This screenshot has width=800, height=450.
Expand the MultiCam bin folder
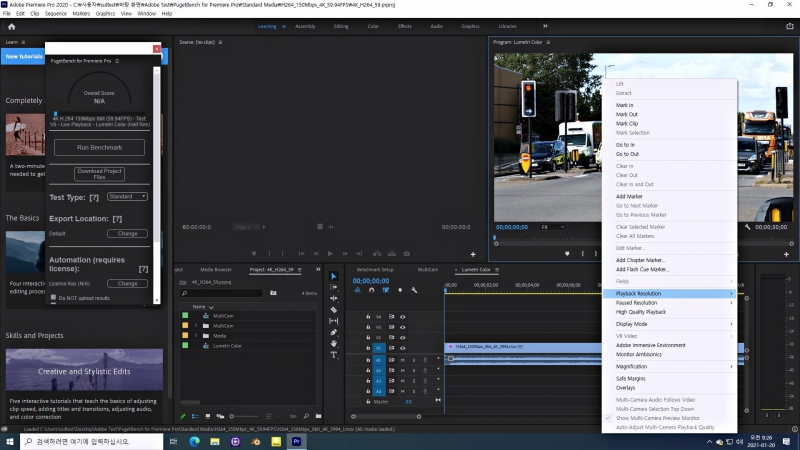click(196, 326)
